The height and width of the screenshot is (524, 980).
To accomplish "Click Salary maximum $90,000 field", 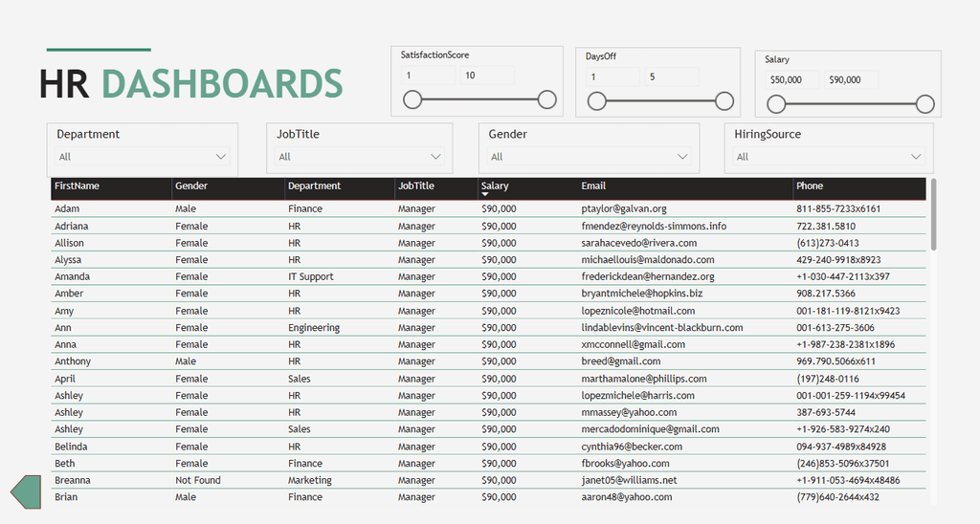I will [x=851, y=80].
